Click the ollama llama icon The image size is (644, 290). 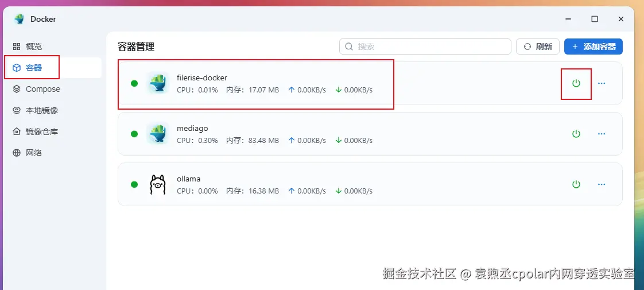tap(158, 184)
